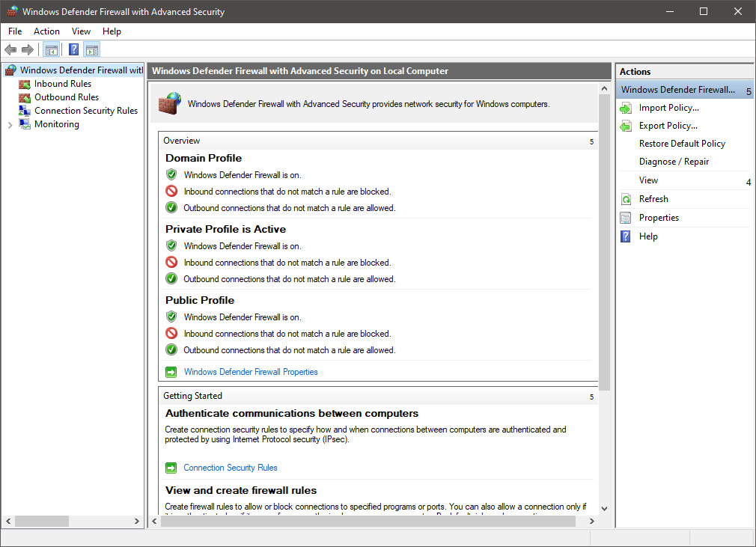
Task: Toggle Show/Hide Console Tree toolbar icon
Action: pos(51,49)
